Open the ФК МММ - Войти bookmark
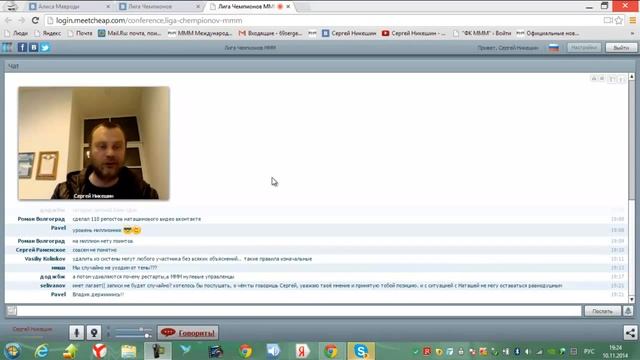This screenshot has height=360, width=640. pos(482,33)
